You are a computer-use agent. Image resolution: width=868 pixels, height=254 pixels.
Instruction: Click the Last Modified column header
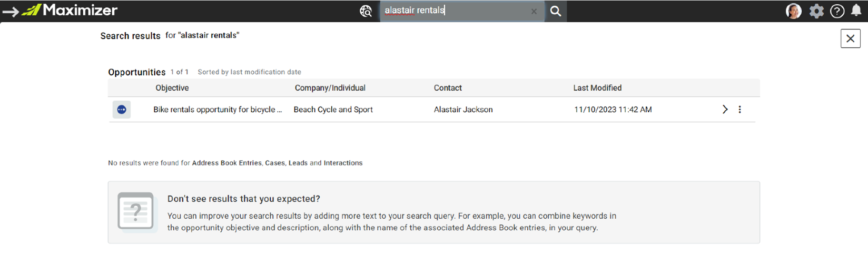click(597, 88)
